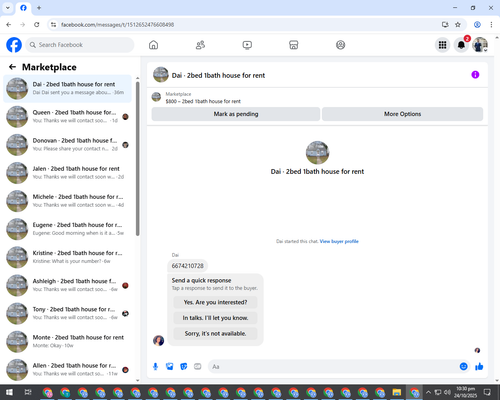Open the conversation with Jalen
This screenshot has height=400, width=500.
[67, 173]
